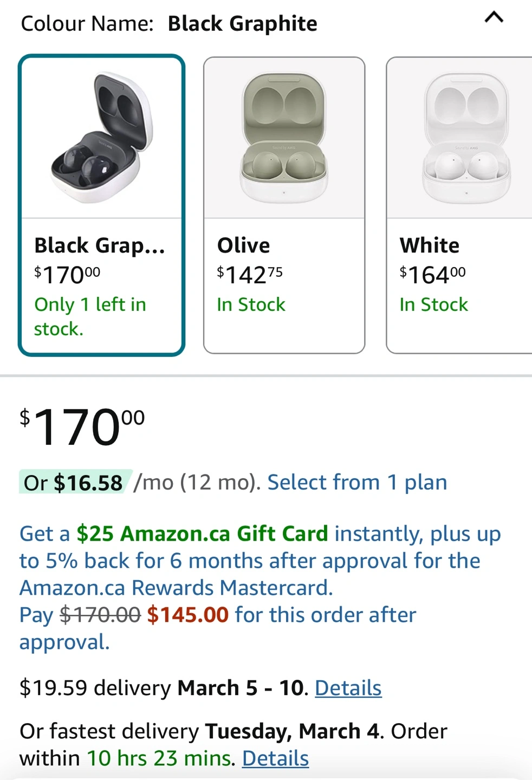Screen dimensions: 532x780
Task: Tap the Amazon.ca Rewards Mastercard text
Action: 176,588
